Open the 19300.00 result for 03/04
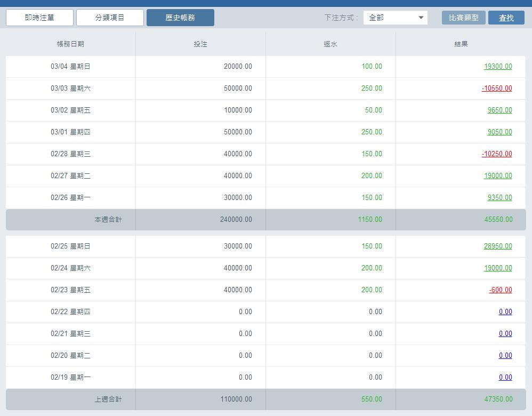Viewport: 532px width, 416px height. 497,67
